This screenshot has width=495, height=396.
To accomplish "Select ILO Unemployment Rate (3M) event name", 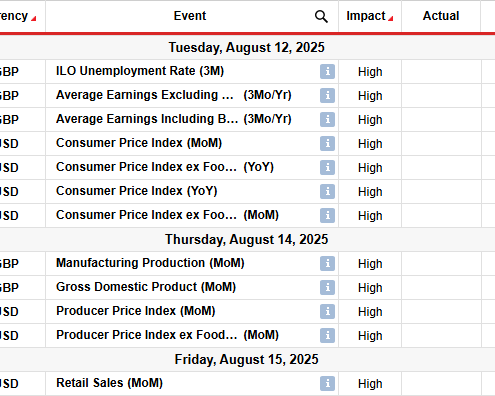I will pos(140,71).
